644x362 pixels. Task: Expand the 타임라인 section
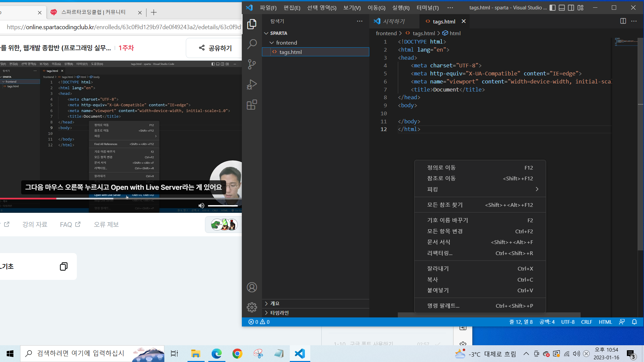[315, 313]
